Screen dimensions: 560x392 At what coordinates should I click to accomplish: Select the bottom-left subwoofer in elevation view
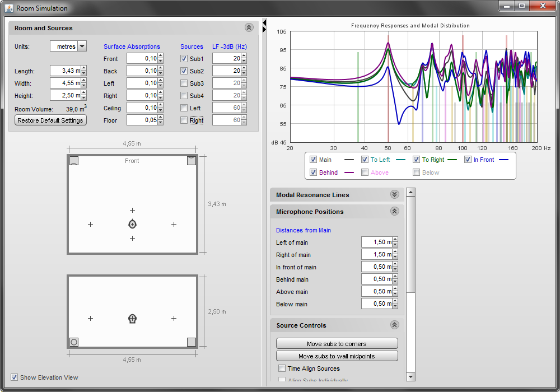[x=73, y=342]
